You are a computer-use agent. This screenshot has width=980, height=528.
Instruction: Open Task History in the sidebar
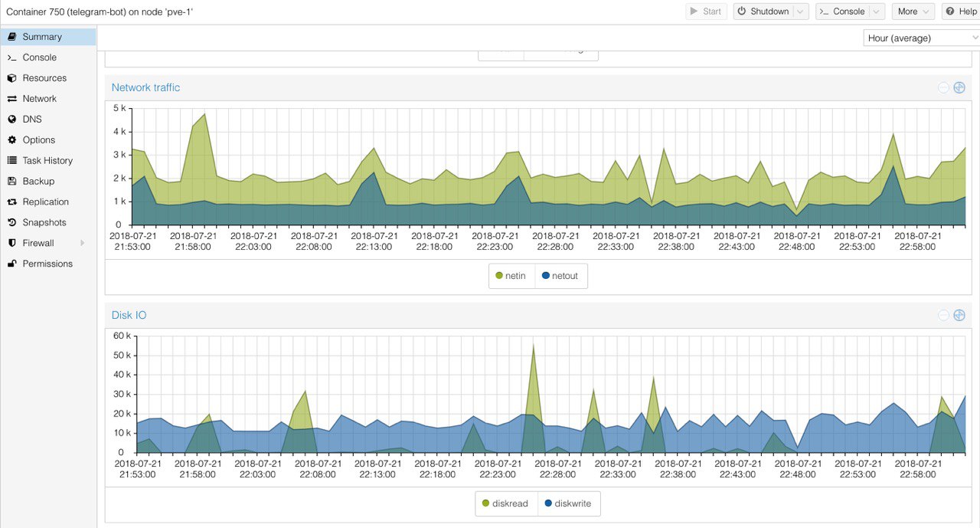(x=48, y=161)
